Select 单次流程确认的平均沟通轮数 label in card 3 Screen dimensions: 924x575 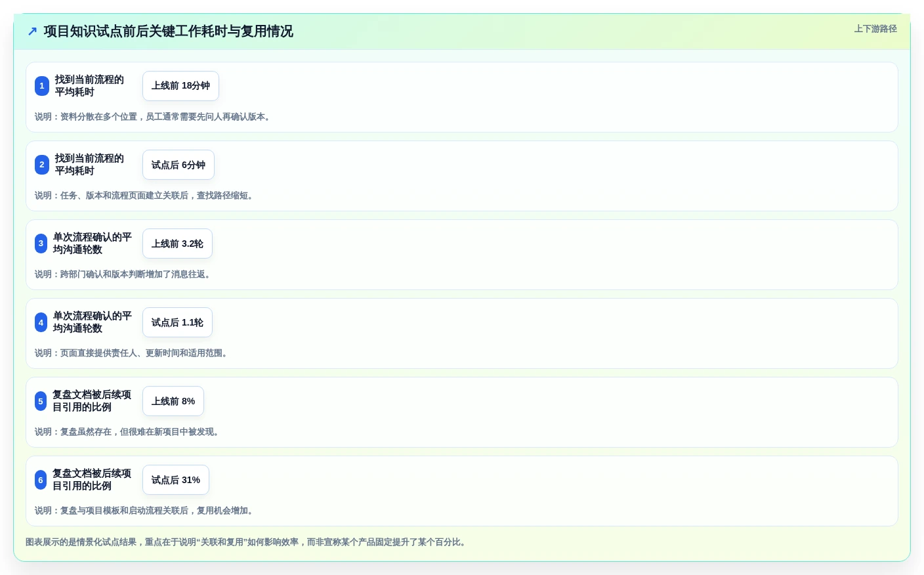[x=93, y=244]
